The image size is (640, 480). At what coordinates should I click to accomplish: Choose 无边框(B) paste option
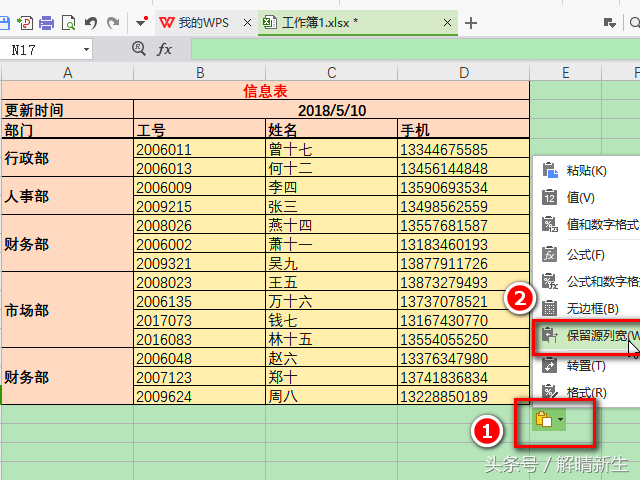coord(587,309)
